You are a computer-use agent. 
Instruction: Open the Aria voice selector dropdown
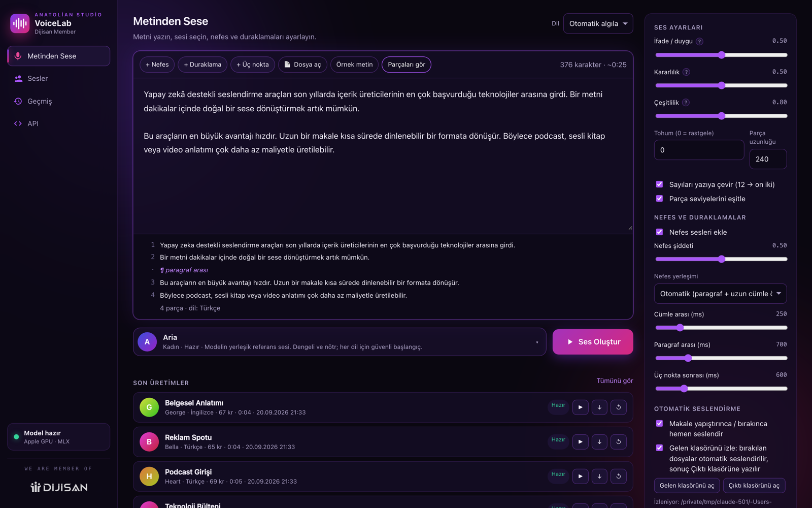coord(340,342)
